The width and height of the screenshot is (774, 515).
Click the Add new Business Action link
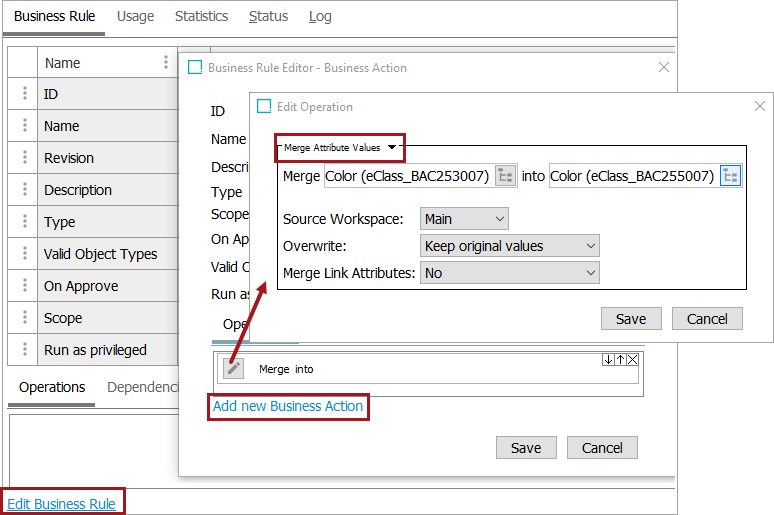click(288, 406)
